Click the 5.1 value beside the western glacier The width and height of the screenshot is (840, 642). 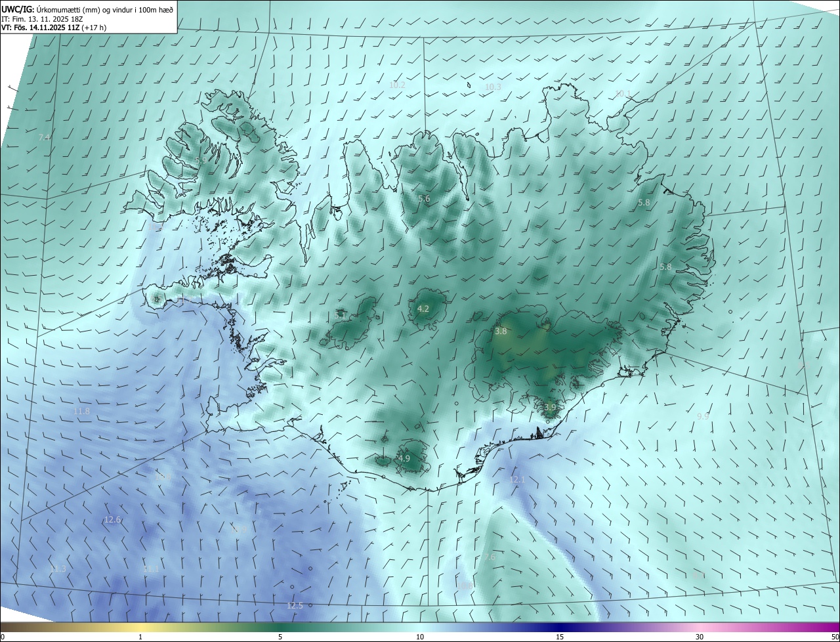click(340, 316)
